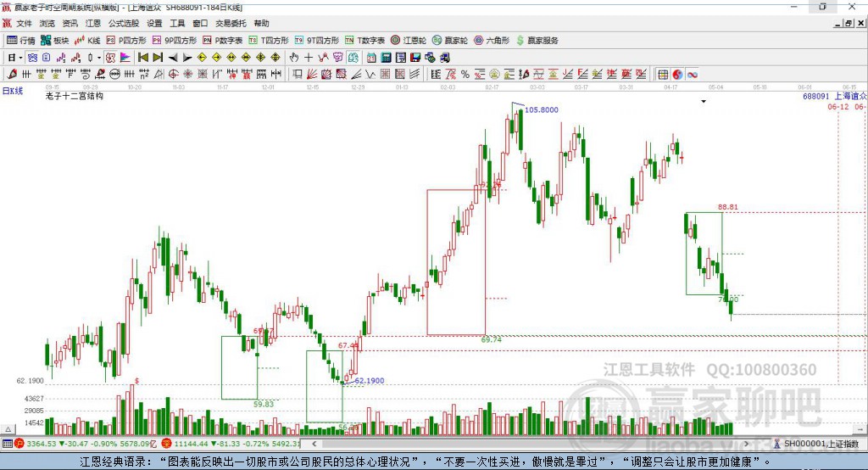Switch to K线 chart view
The width and height of the screenshot is (868, 470).
(x=87, y=41)
